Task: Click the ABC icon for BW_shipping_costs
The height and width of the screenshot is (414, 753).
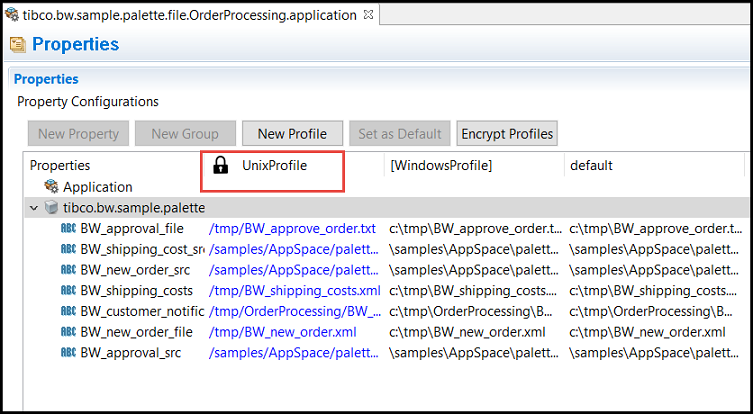Action: click(69, 290)
